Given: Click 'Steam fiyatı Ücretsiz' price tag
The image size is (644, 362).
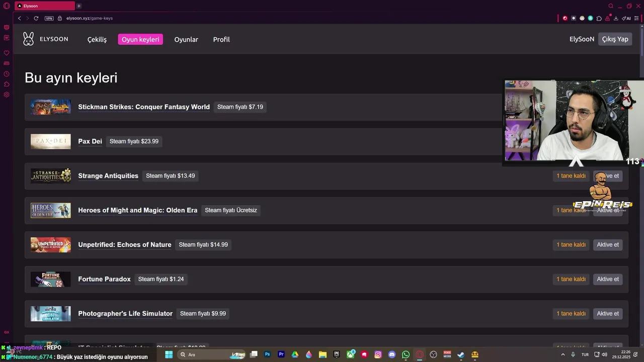Looking at the screenshot, I should (231, 210).
